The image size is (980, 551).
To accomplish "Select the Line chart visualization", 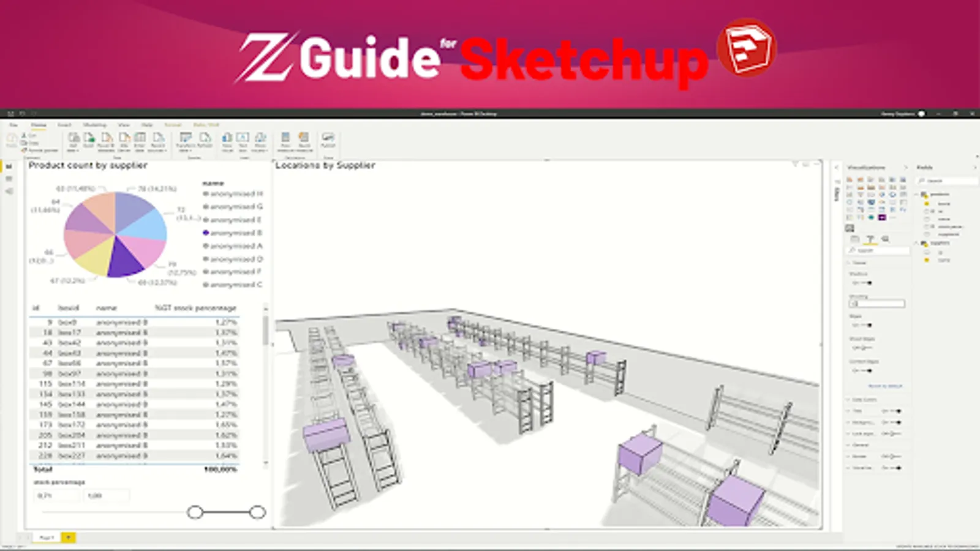I will click(x=850, y=187).
